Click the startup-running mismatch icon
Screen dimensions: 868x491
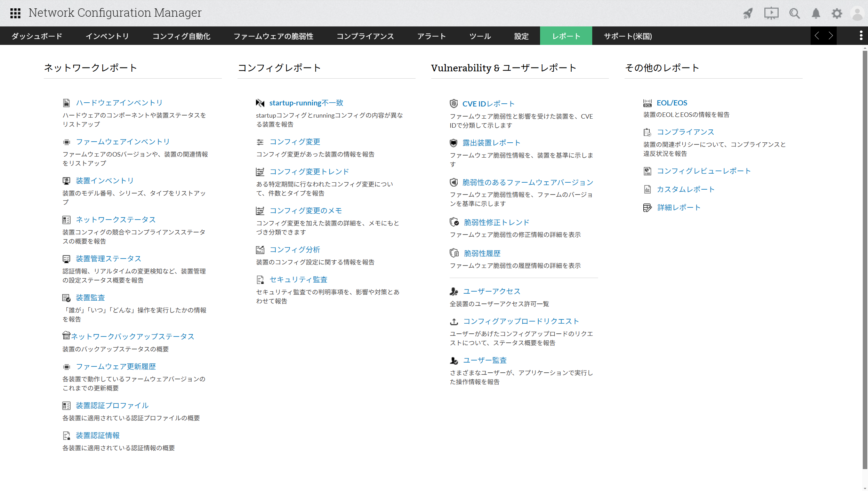(260, 103)
